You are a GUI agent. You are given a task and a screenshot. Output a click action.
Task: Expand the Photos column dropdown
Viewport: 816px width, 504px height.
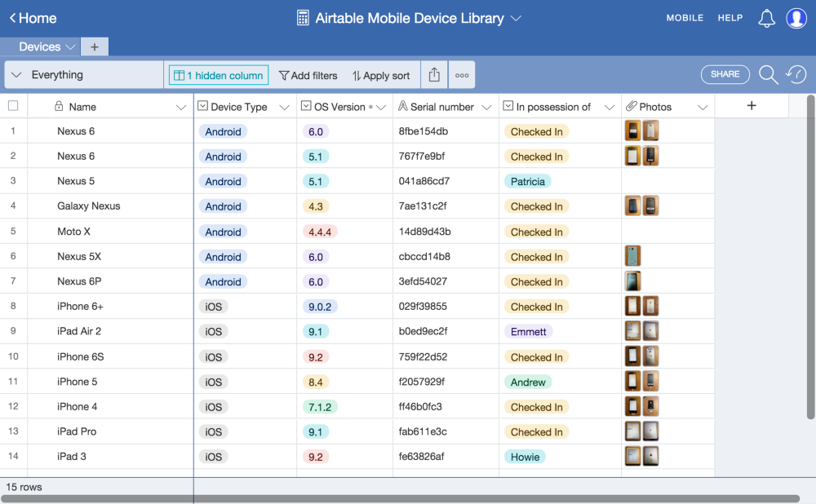(x=703, y=107)
